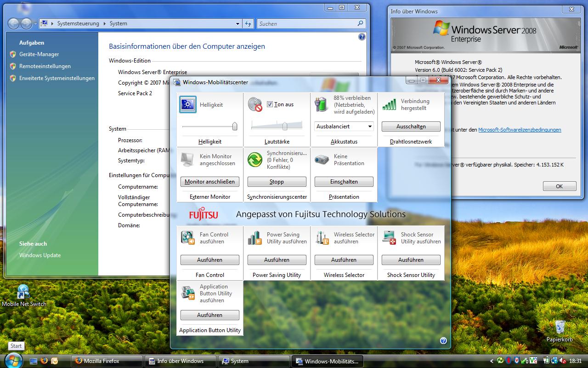Launch Firefox from the quick launch bar
The image size is (588, 368).
(x=44, y=361)
